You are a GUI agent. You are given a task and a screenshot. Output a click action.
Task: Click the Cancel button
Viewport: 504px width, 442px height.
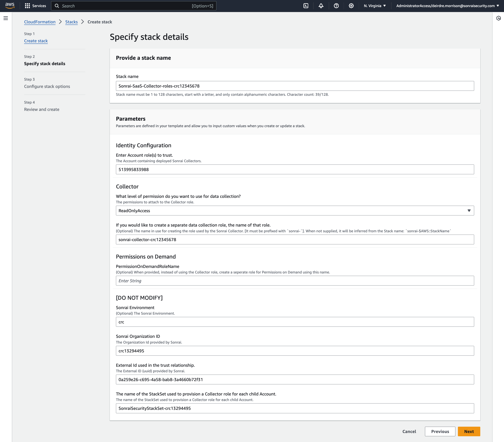pos(409,431)
